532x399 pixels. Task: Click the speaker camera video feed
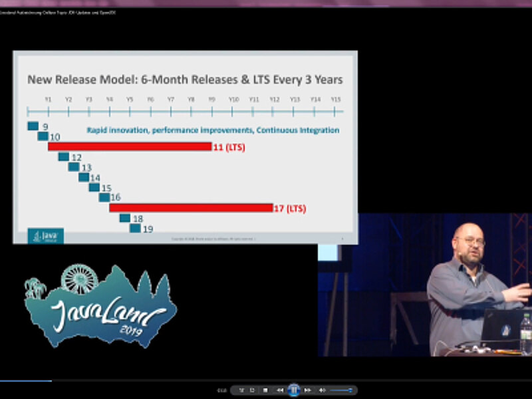click(424, 285)
